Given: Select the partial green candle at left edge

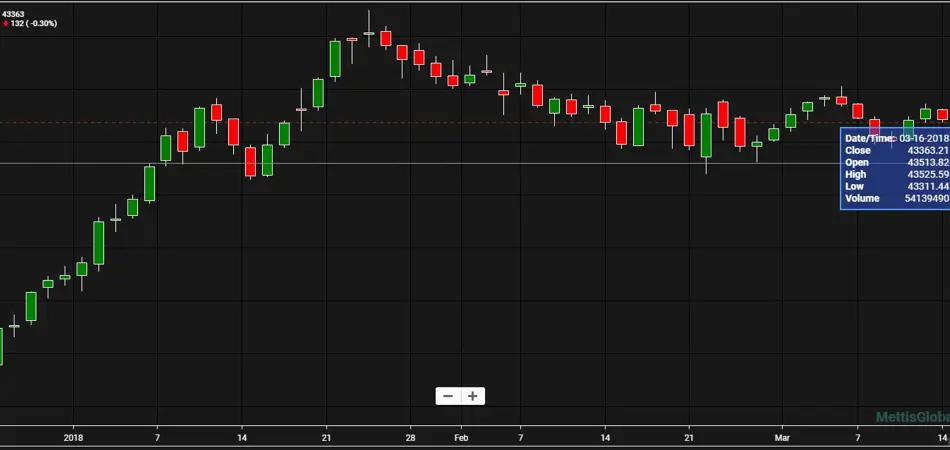Looking at the screenshot, I should tap(1, 346).
